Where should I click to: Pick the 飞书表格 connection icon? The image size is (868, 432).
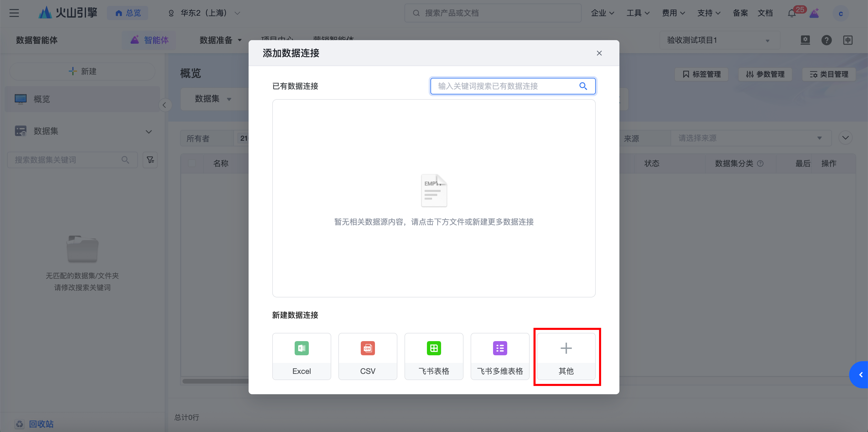pos(434,348)
